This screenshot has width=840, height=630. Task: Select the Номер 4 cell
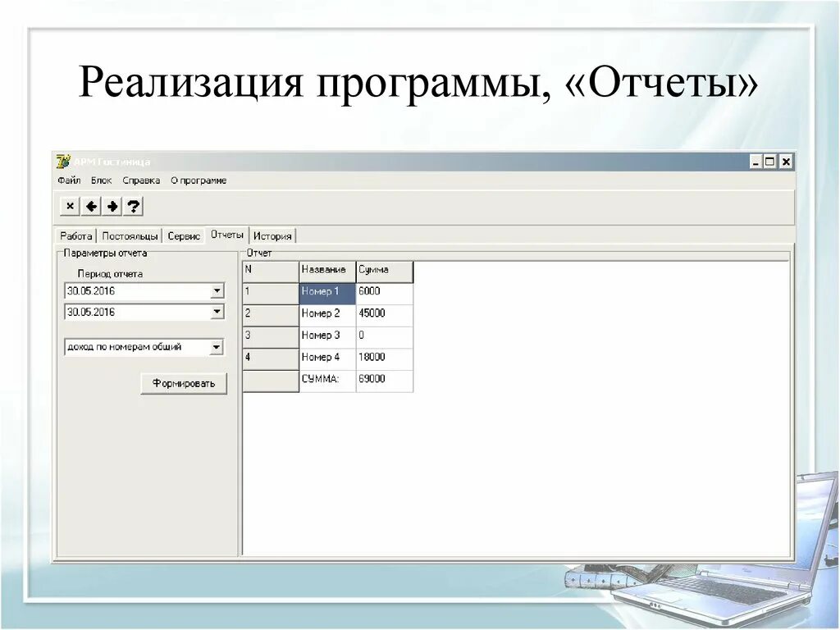pyautogui.click(x=327, y=359)
